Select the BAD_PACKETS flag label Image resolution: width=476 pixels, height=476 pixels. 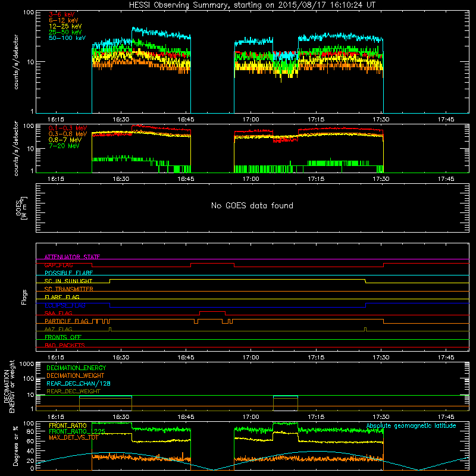(x=65, y=345)
